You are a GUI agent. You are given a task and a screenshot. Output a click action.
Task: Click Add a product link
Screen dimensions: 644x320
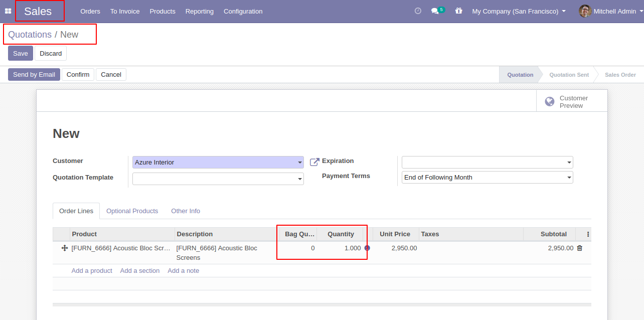(92, 271)
